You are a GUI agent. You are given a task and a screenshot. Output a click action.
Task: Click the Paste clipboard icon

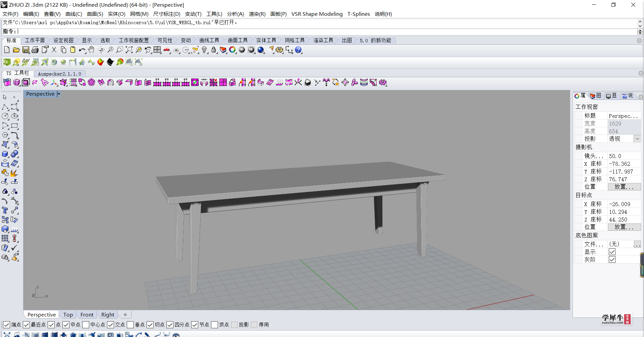pyautogui.click(x=72, y=50)
